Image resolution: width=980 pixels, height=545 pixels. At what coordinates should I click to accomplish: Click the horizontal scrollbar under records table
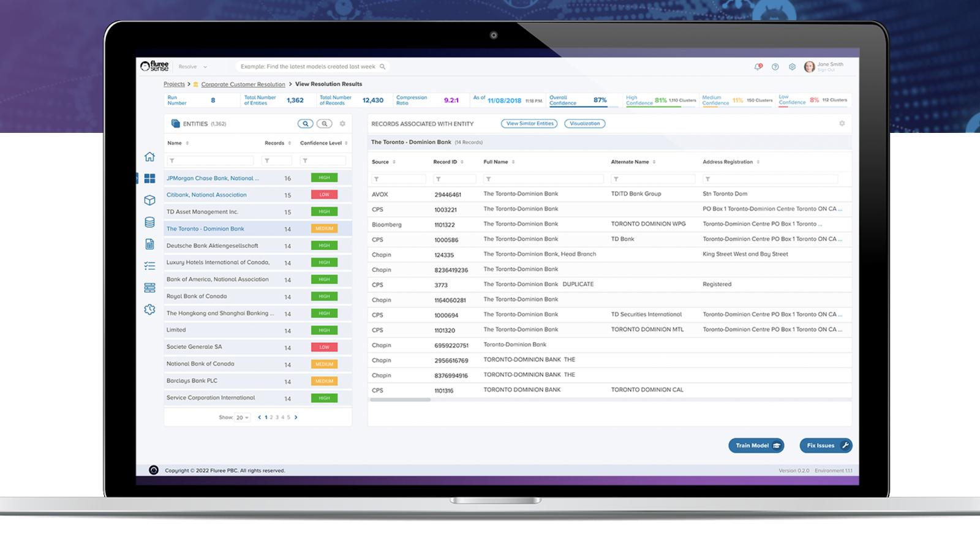(x=400, y=400)
